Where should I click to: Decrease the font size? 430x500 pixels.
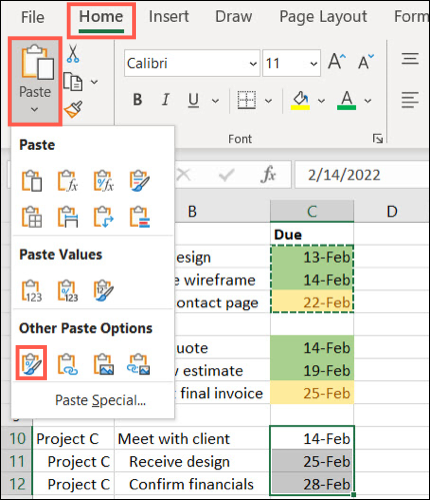(x=366, y=62)
